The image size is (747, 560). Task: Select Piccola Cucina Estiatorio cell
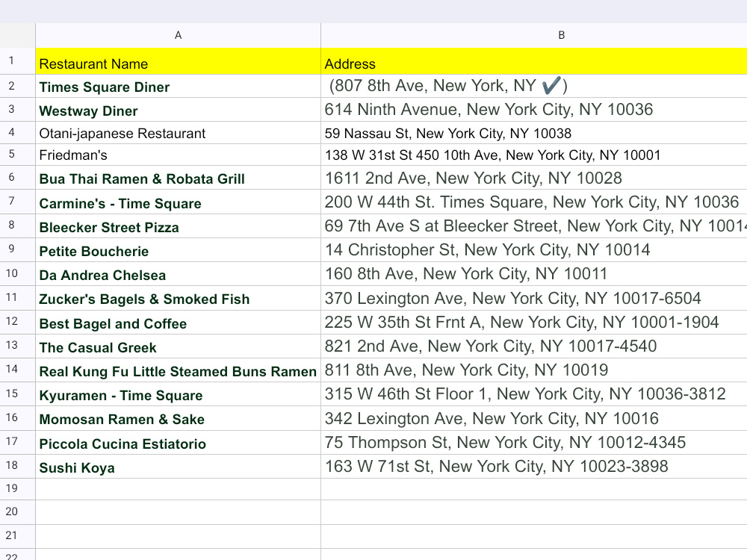tap(179, 442)
